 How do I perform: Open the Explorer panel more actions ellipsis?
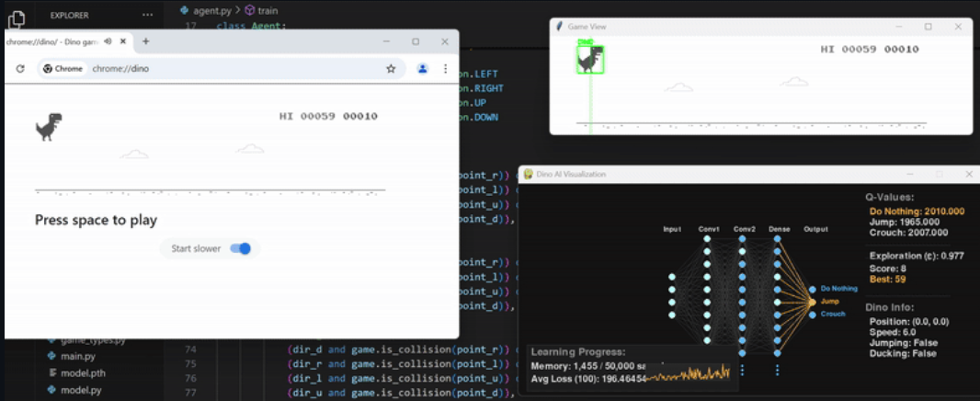point(147,15)
